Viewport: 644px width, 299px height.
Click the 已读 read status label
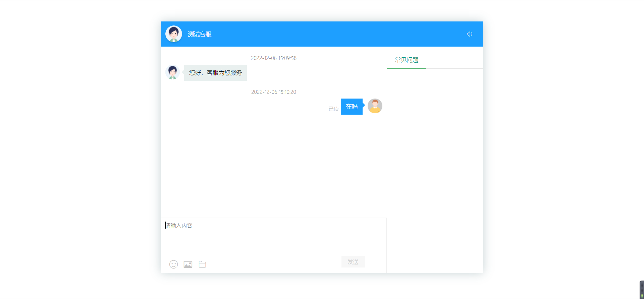click(x=333, y=109)
